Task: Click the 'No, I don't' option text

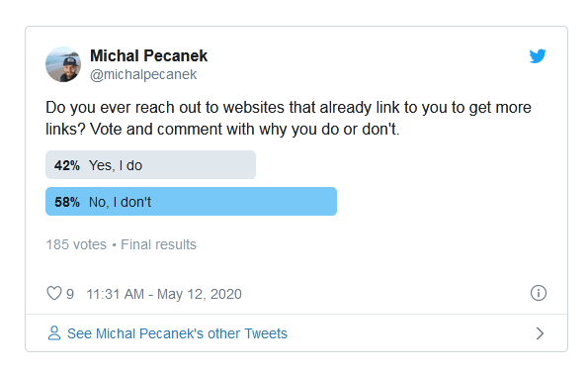Action: coord(120,202)
